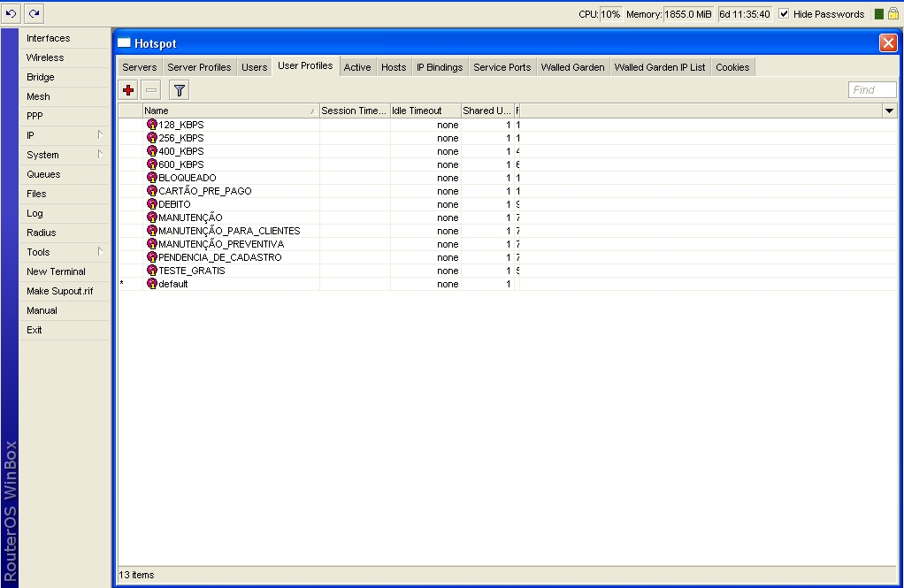Click the CARTÃO_PRE_PAGO profile icon
Image resolution: width=904 pixels, height=588 pixels.
pos(152,191)
